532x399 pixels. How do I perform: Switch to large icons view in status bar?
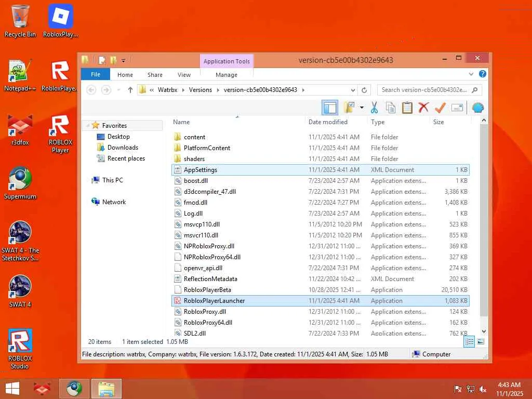[x=481, y=342]
